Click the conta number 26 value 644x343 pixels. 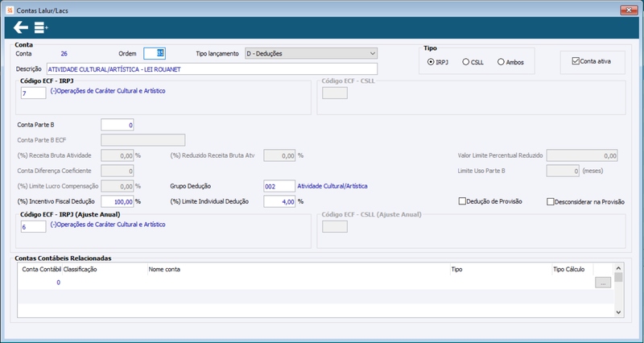coord(64,54)
